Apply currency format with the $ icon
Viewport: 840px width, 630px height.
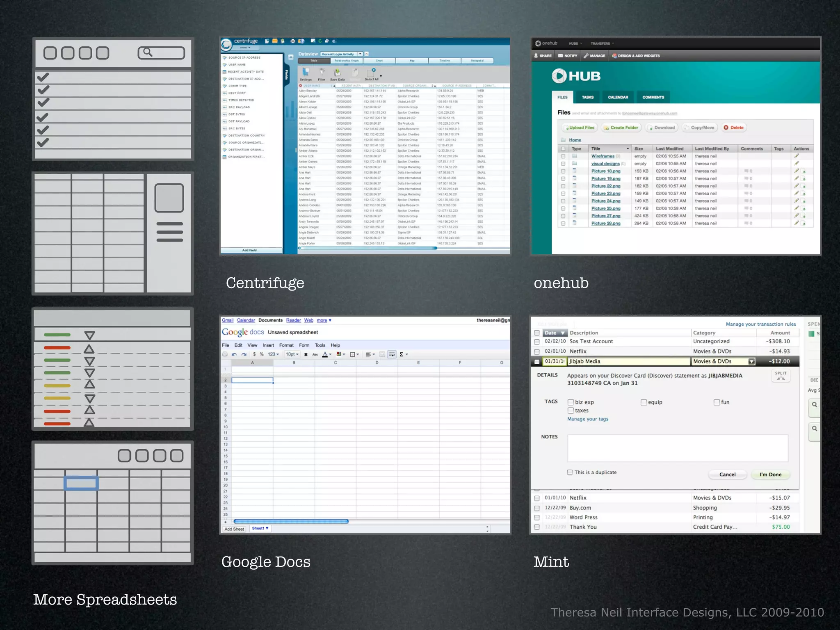click(254, 354)
